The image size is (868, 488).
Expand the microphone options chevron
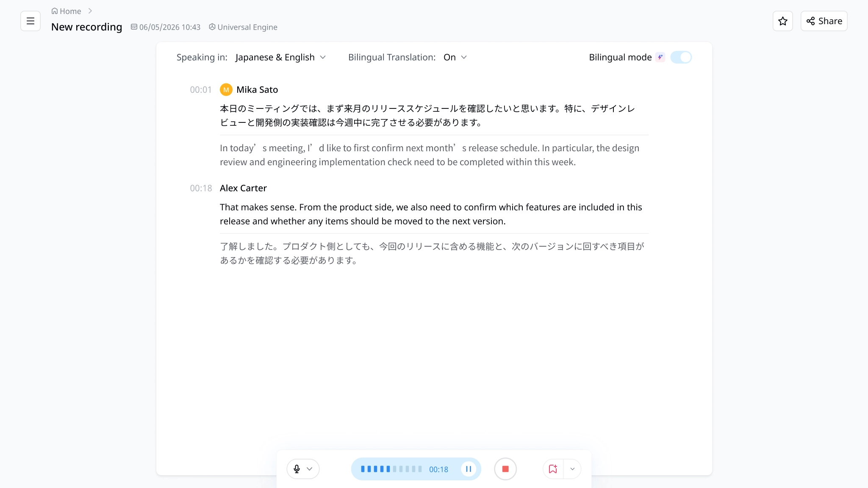coord(310,469)
